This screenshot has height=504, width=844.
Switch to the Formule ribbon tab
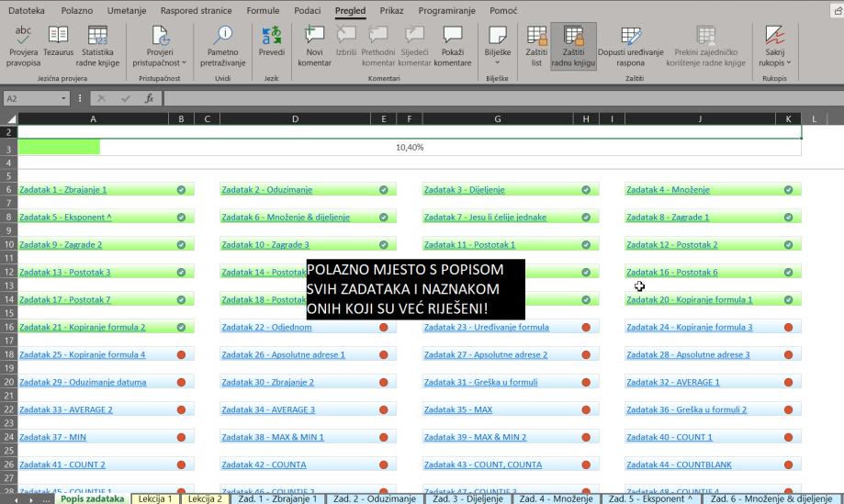(x=263, y=11)
